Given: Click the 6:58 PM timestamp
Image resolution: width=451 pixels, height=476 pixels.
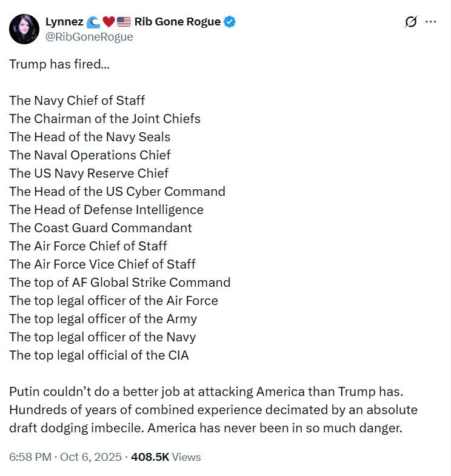Looking at the screenshot, I should coord(30,457).
